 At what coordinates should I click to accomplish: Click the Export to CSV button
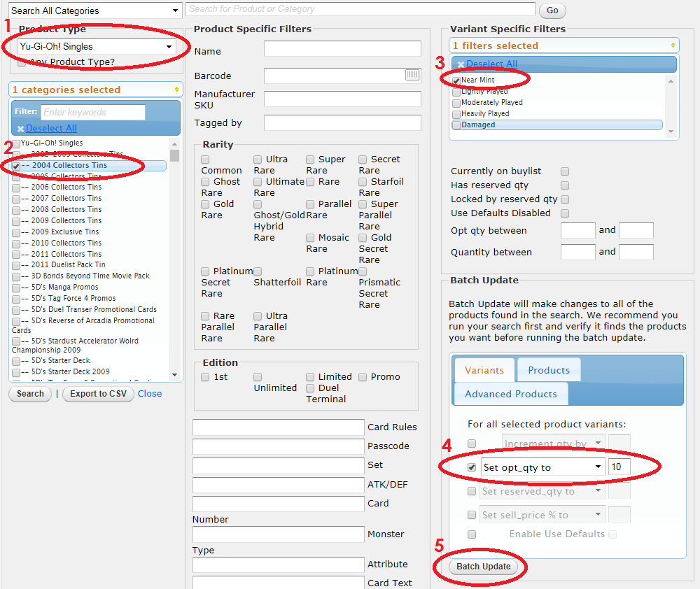[x=98, y=394]
